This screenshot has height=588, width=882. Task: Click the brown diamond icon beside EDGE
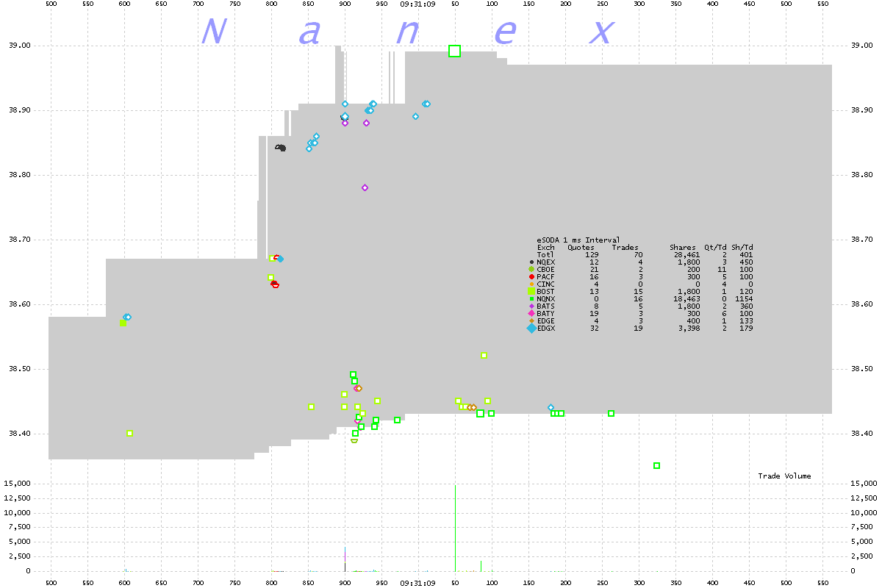(x=531, y=320)
